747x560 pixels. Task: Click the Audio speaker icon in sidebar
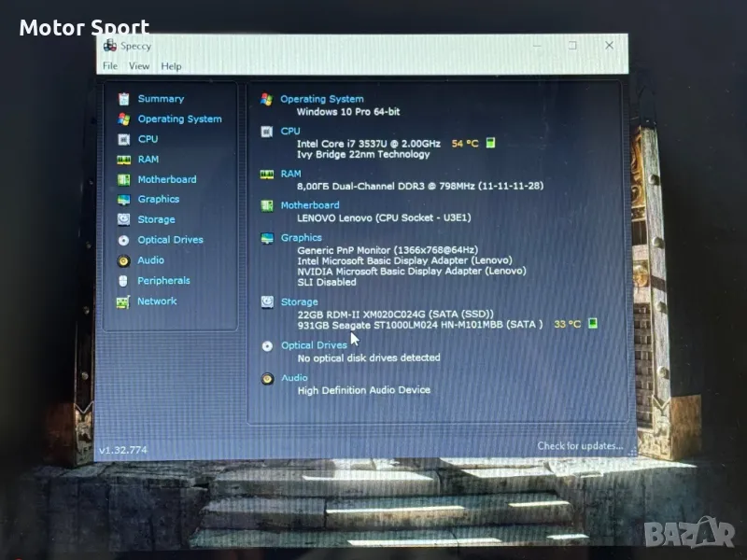123,260
